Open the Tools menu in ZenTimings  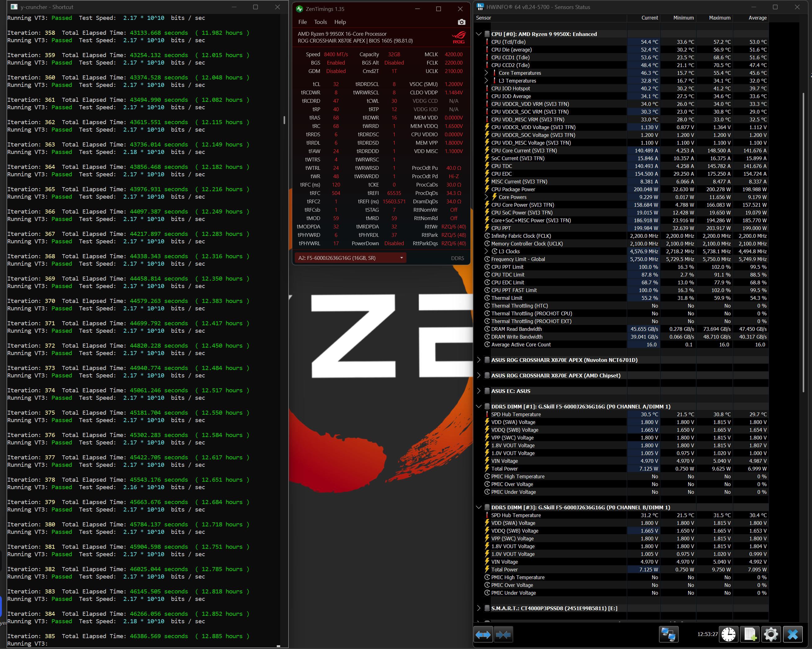click(321, 22)
